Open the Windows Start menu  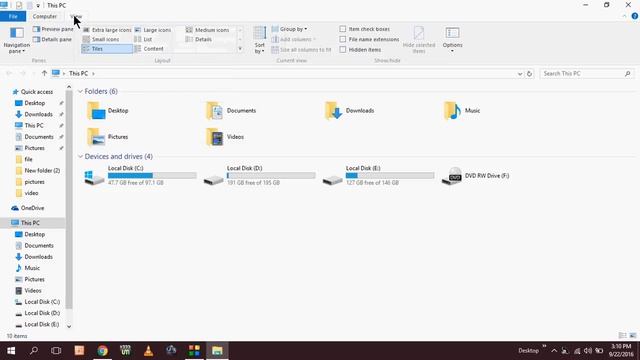(x=11, y=351)
